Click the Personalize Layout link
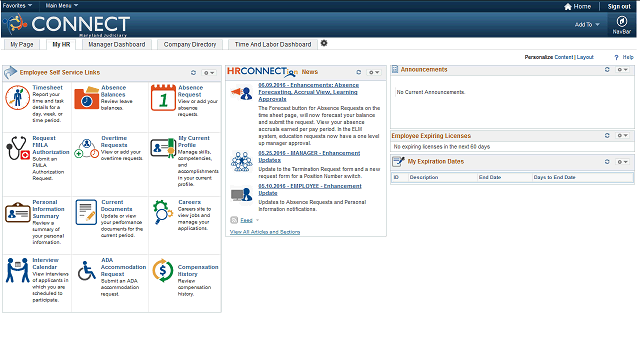 click(x=585, y=57)
